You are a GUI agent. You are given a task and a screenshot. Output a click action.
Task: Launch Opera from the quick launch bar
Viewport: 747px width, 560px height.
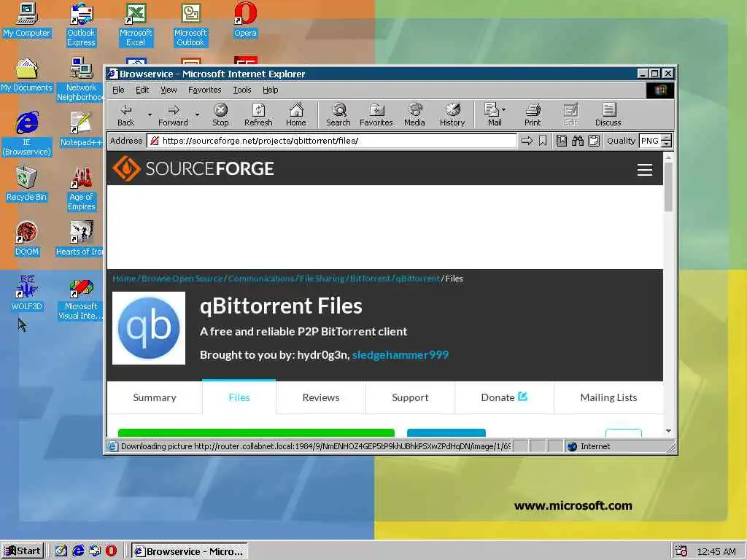(x=111, y=551)
